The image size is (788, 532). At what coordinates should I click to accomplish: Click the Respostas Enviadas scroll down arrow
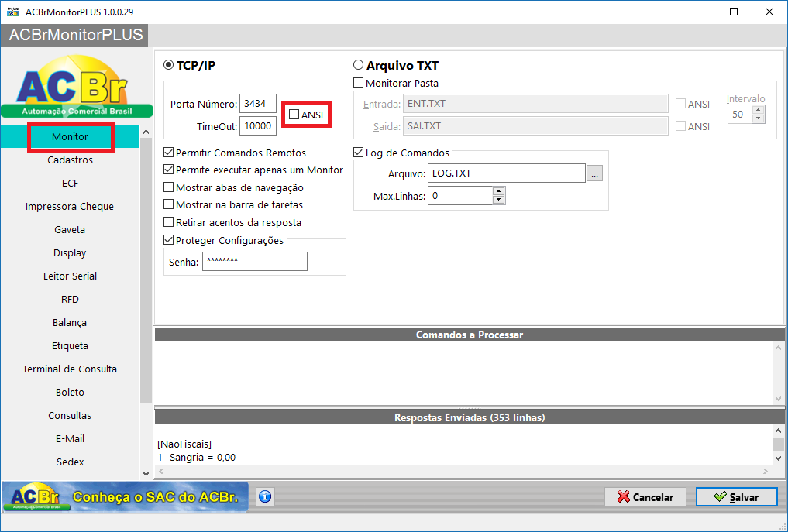click(778, 458)
